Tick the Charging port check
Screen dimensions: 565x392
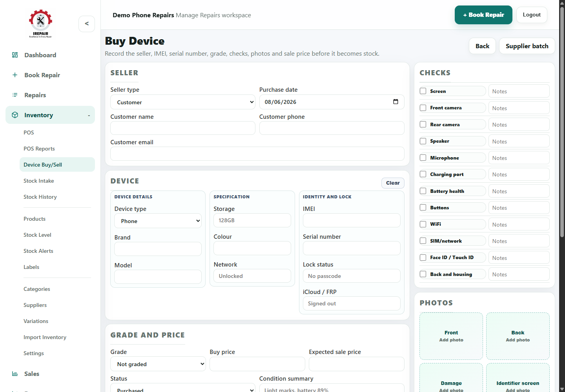tap(423, 174)
